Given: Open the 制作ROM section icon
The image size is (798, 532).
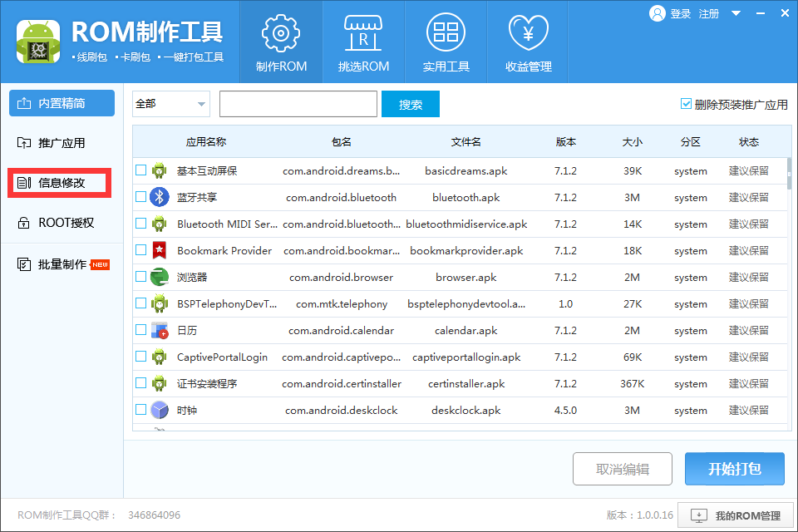Looking at the screenshot, I should tap(280, 40).
